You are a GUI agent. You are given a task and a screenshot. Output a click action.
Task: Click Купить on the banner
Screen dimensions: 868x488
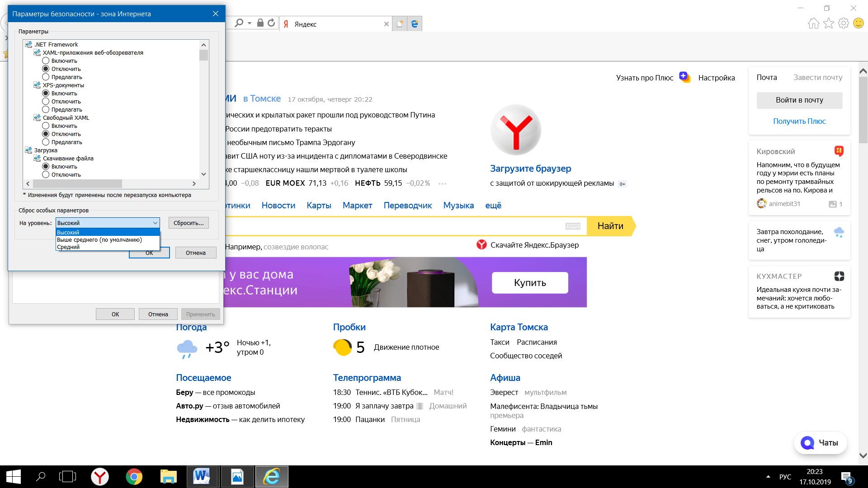point(530,282)
